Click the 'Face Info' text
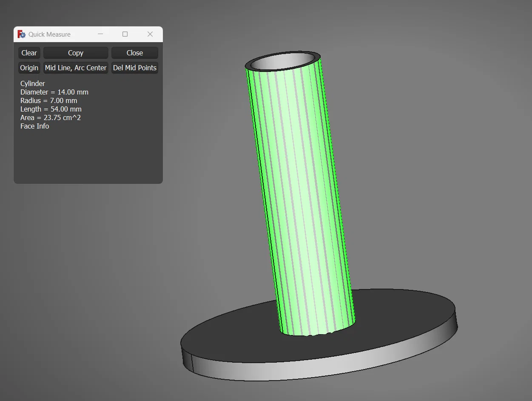Viewport: 532px width, 401px height. (x=35, y=126)
